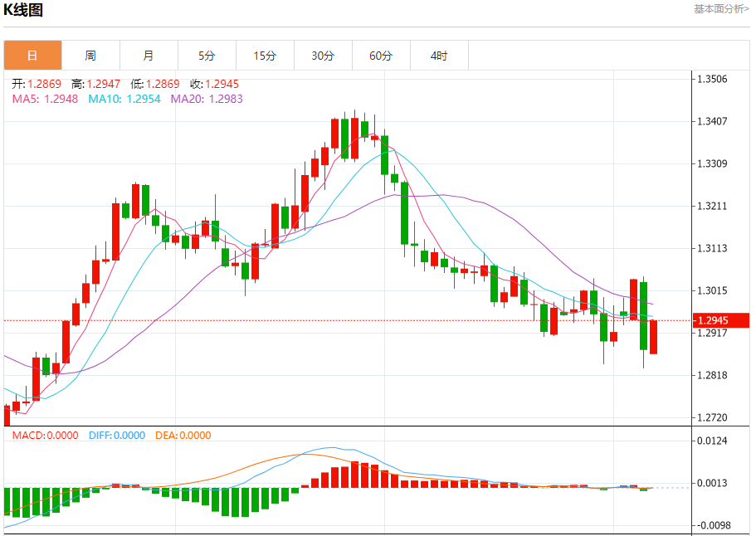Click the MA5 indicator label
This screenshot has width=756, height=536.
[x=45, y=99]
